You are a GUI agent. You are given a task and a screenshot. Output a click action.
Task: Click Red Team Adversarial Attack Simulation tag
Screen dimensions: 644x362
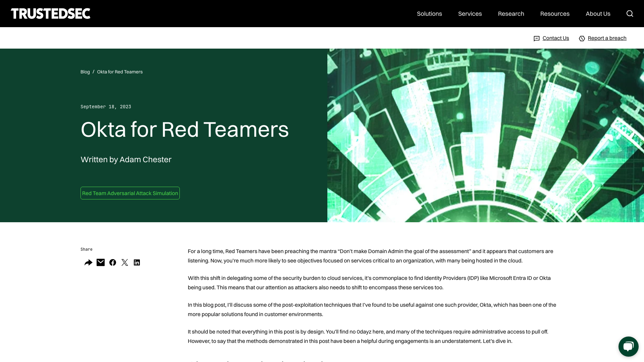(x=130, y=193)
